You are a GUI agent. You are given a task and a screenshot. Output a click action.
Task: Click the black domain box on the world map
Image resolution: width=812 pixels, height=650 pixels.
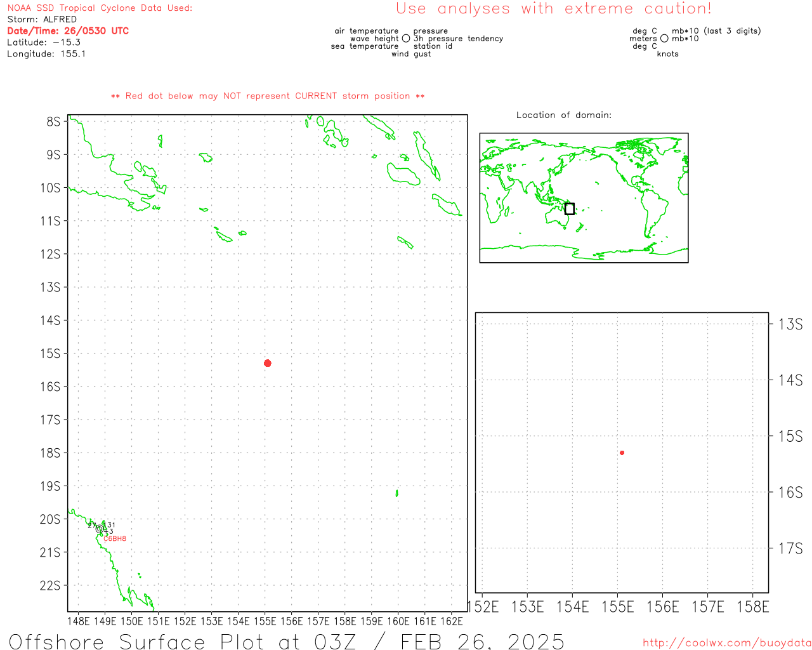click(x=570, y=209)
